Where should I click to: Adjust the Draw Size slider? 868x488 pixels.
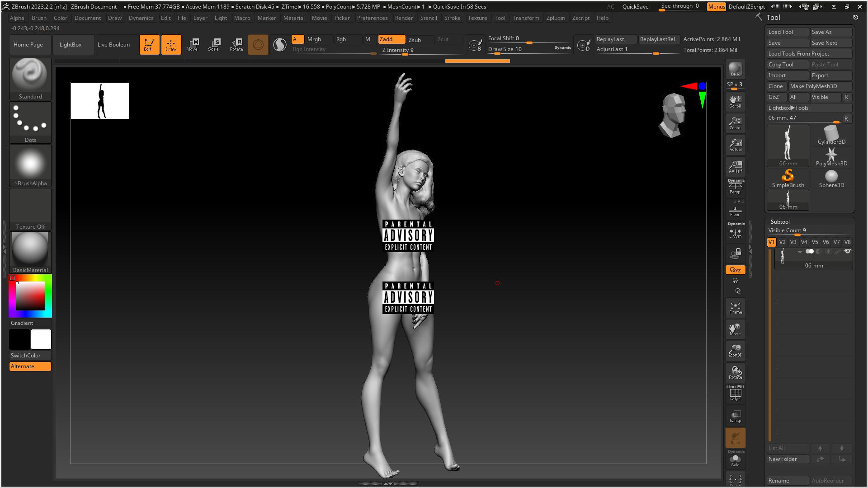click(530, 49)
